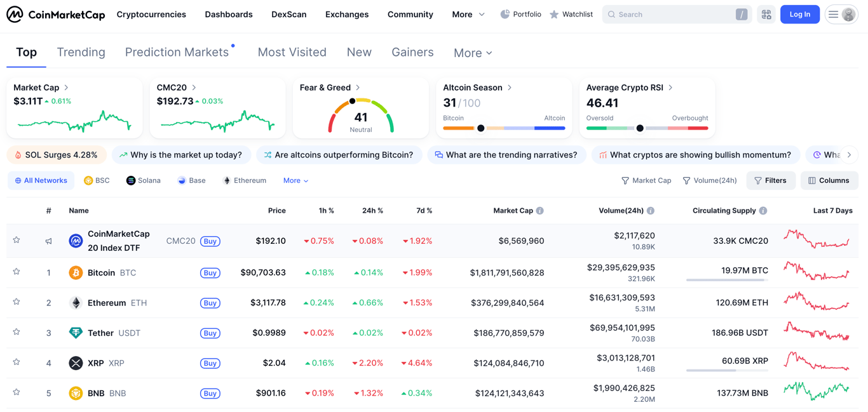Click Volume(24h) column info icon
The width and height of the screenshot is (868, 412).
pyautogui.click(x=651, y=211)
